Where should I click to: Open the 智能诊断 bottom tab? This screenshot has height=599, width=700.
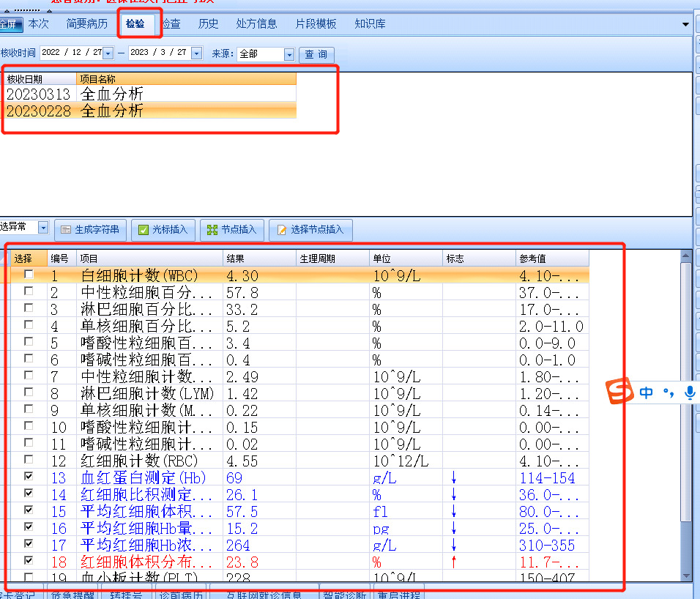(x=344, y=595)
